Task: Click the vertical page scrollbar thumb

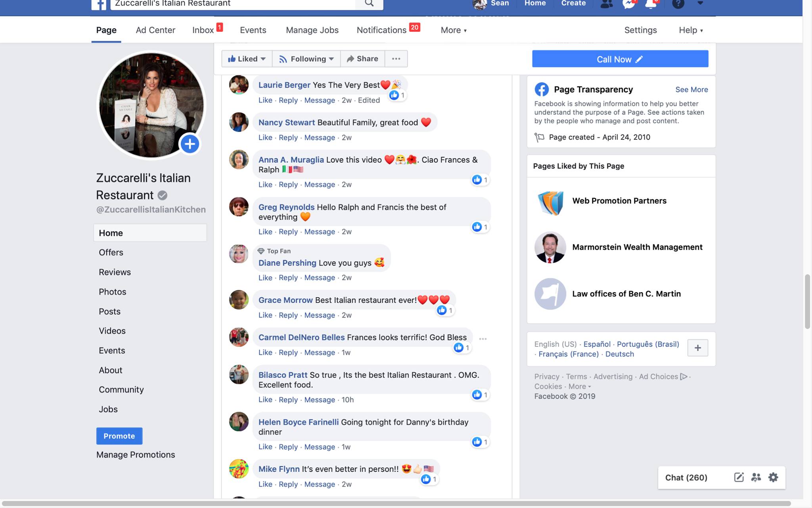Action: [807, 302]
